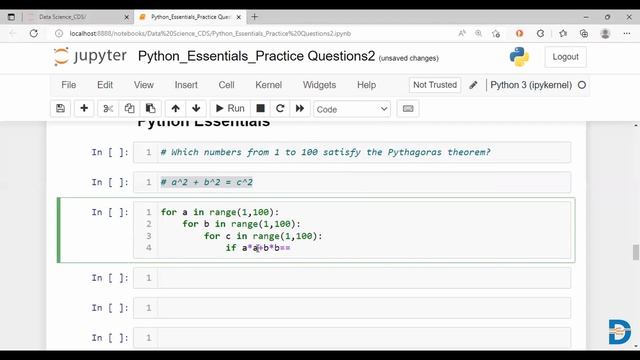This screenshot has height=360, width=640.
Task: Click the Not Trusted button
Action: tap(435, 85)
